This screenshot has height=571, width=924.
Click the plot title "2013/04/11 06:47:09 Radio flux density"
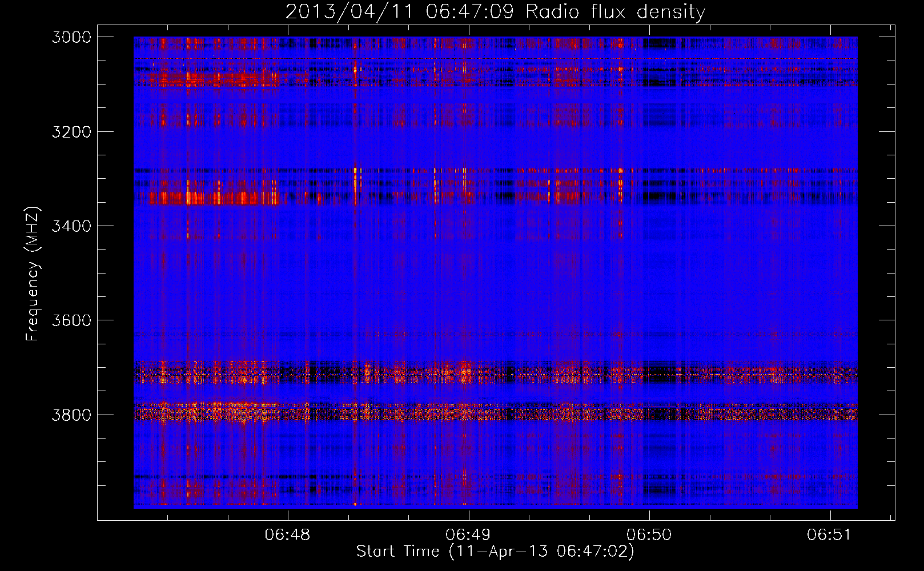(495, 12)
